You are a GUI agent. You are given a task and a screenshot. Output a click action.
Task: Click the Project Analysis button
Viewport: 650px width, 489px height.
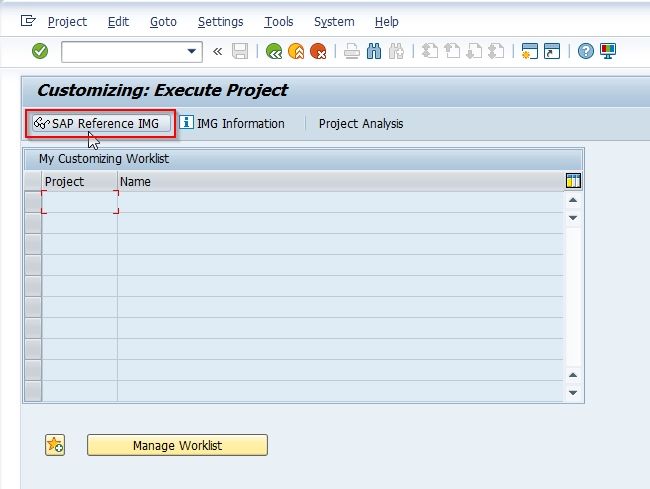click(361, 123)
